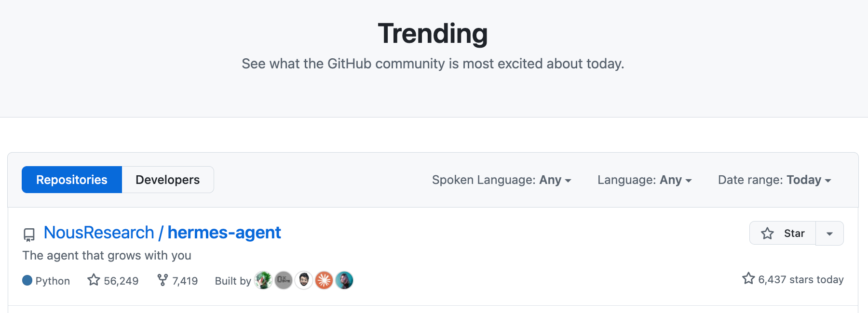Screen dimensions: 868x313
Task: Expand the caret menu beside Star button
Action: click(829, 234)
